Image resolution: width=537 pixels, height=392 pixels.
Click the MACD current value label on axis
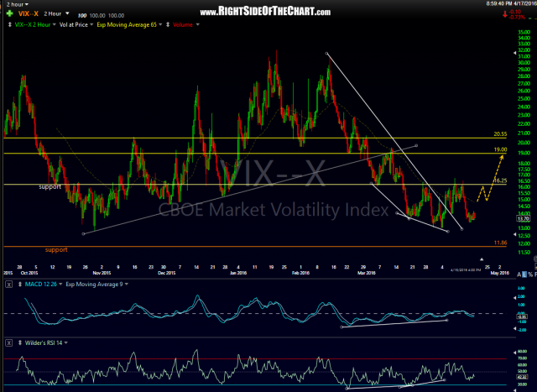pos(523,317)
